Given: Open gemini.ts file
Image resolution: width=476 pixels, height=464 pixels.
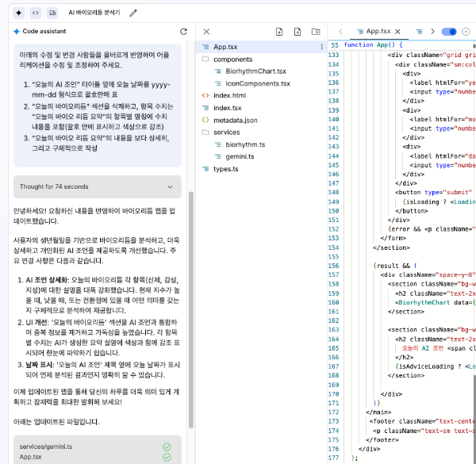Looking at the screenshot, I should pyautogui.click(x=240, y=156).
